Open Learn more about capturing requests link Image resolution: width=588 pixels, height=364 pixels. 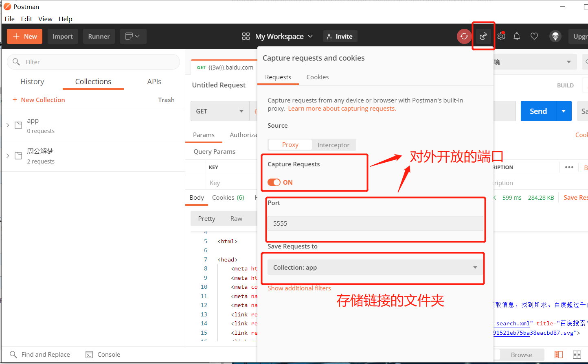(x=342, y=108)
